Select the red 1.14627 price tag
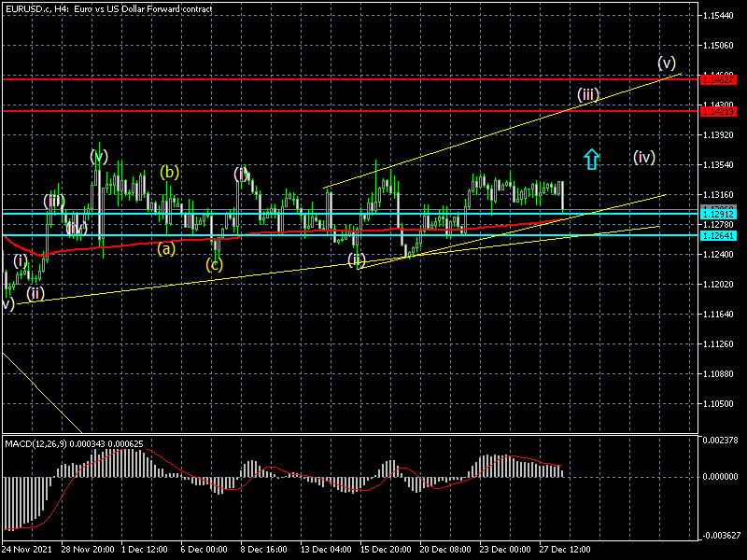The image size is (747, 560). pos(718,79)
